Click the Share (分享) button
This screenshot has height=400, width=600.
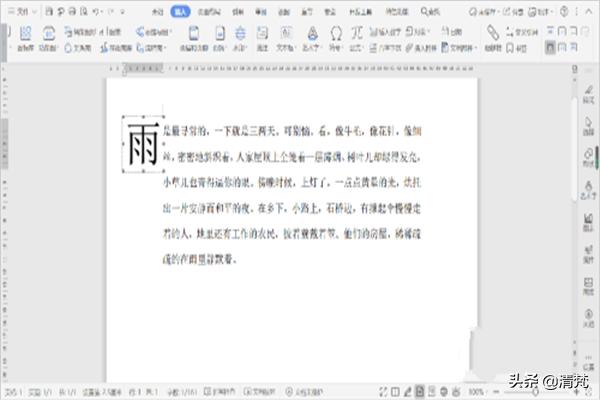(513, 12)
